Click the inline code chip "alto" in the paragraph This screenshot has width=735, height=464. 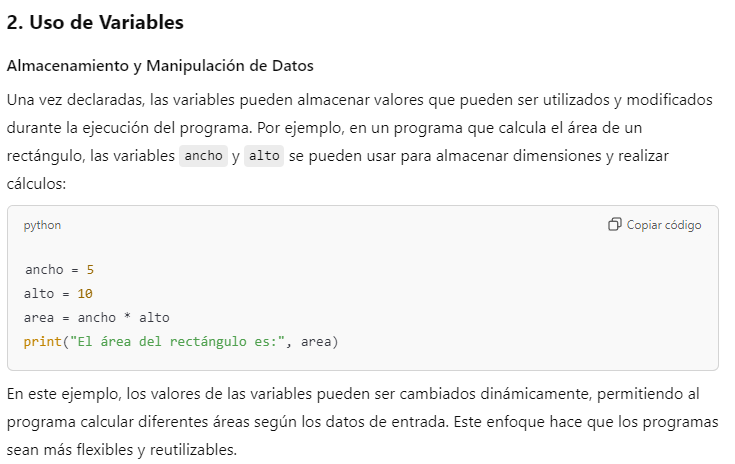[263, 157]
